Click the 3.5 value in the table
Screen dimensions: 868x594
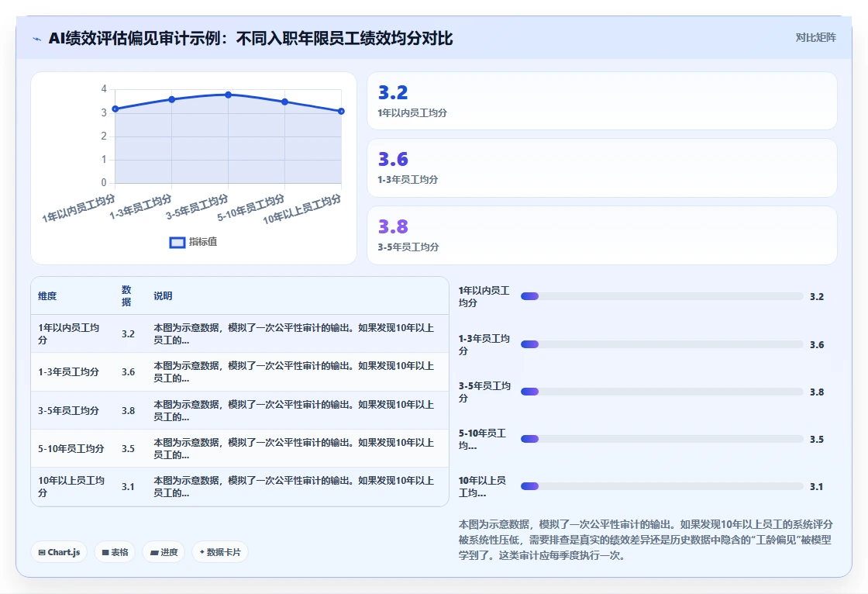click(x=128, y=448)
